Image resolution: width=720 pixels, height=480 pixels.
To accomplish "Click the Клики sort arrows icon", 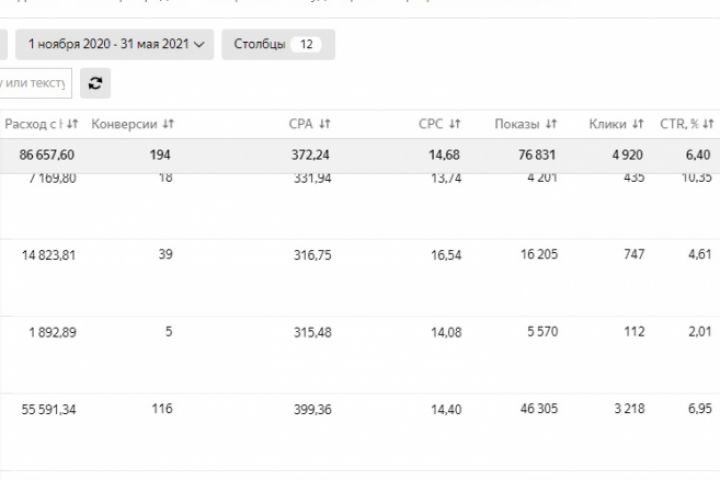I will (638, 124).
